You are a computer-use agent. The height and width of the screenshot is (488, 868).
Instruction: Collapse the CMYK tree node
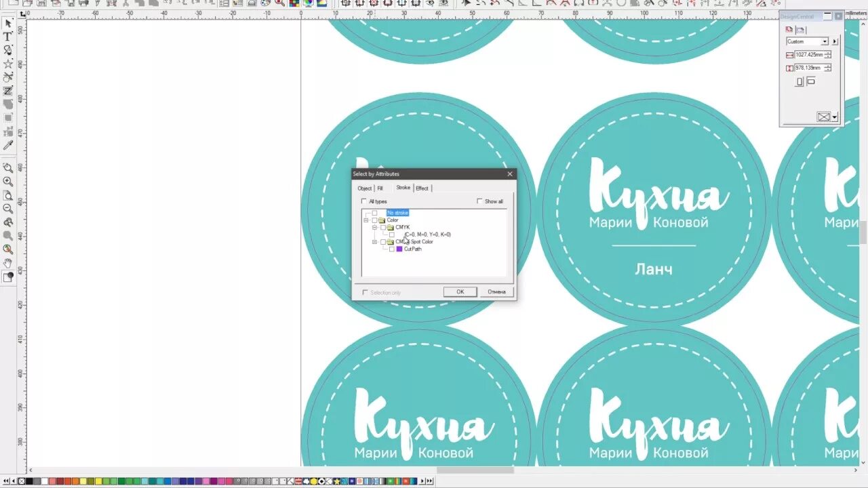375,227
